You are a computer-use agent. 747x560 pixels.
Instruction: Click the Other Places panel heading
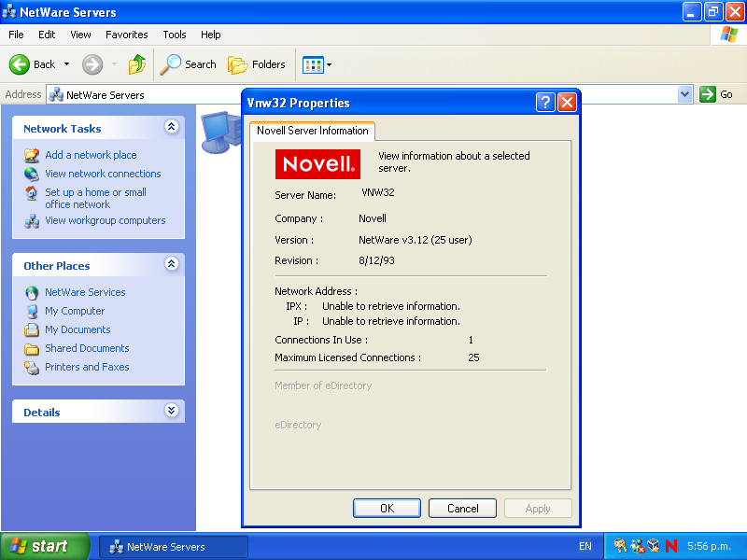pyautogui.click(x=57, y=266)
